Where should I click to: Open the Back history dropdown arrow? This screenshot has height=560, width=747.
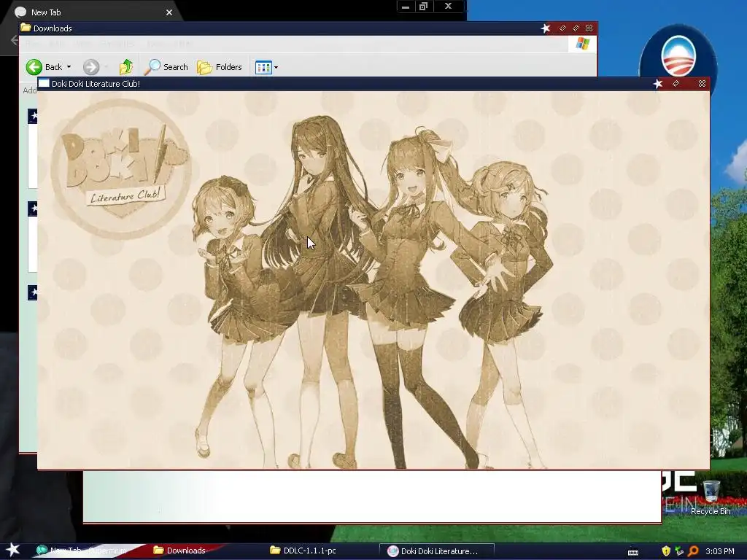[69, 67]
